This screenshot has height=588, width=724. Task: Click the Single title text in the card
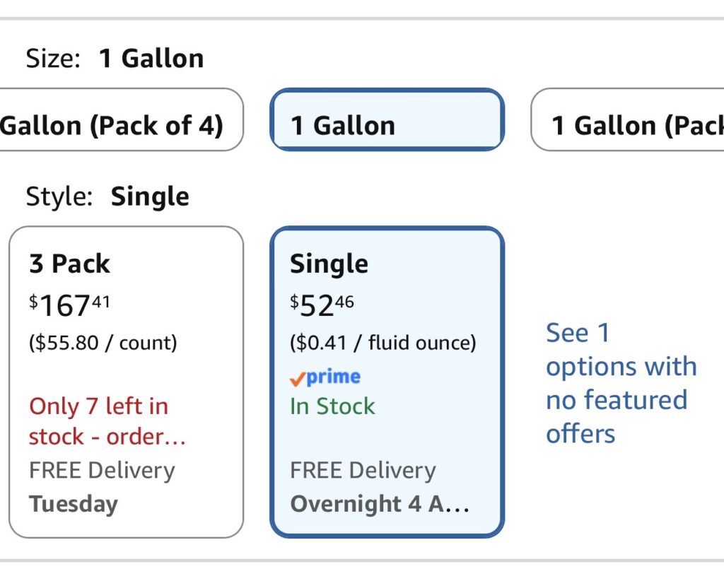click(329, 264)
